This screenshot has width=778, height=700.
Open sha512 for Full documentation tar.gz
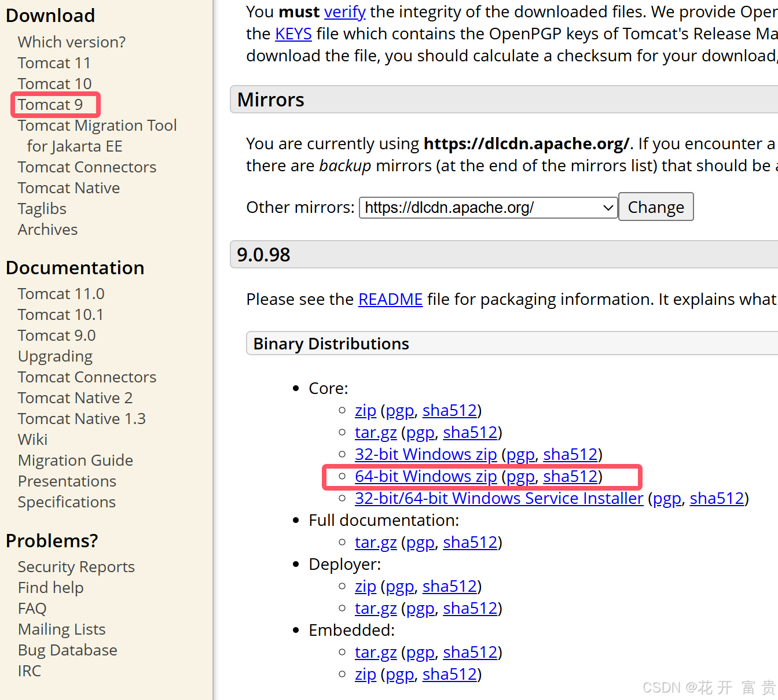(471, 542)
